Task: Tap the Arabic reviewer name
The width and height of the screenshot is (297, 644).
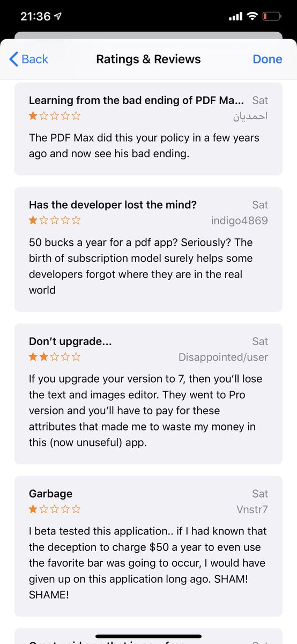Action: click(x=250, y=116)
